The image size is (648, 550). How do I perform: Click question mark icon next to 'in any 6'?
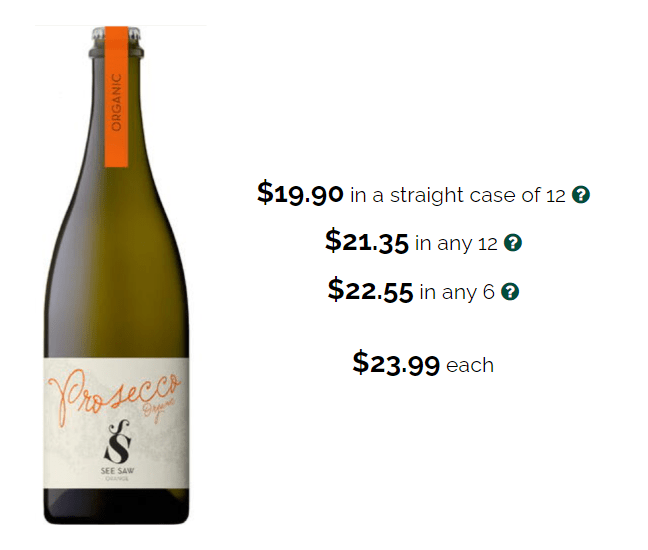510,292
